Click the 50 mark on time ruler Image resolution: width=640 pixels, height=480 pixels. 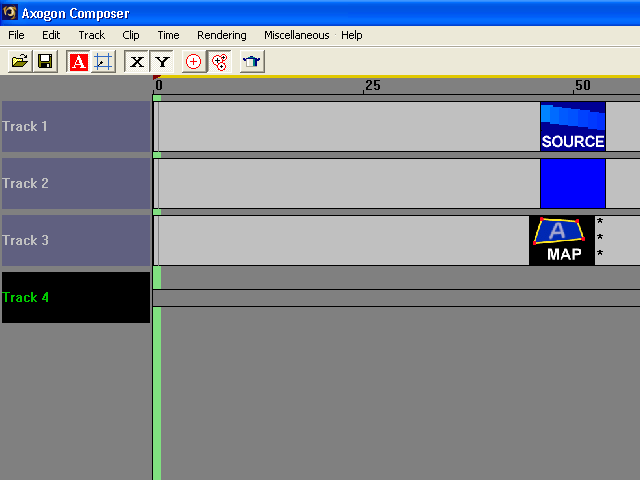coord(582,85)
